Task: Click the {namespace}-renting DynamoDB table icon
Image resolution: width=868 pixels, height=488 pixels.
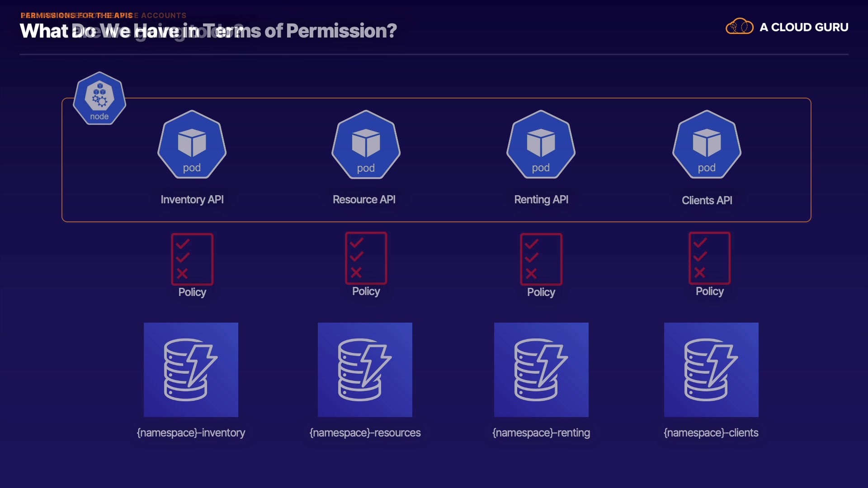Action: [541, 370]
